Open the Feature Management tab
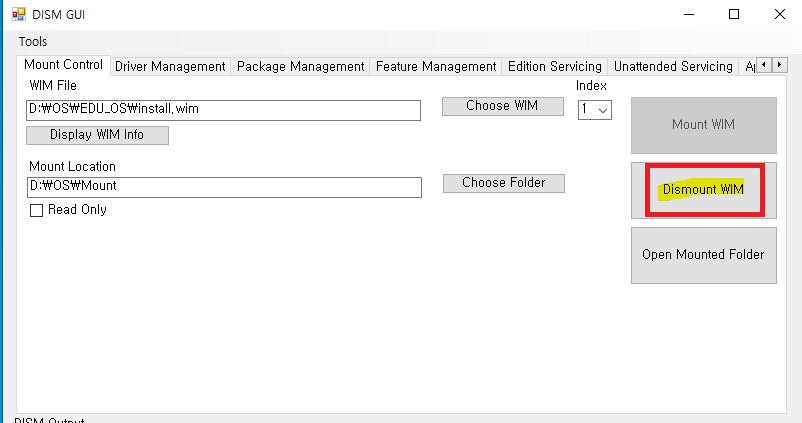Viewport: 802px width, 423px height. pyautogui.click(x=436, y=66)
